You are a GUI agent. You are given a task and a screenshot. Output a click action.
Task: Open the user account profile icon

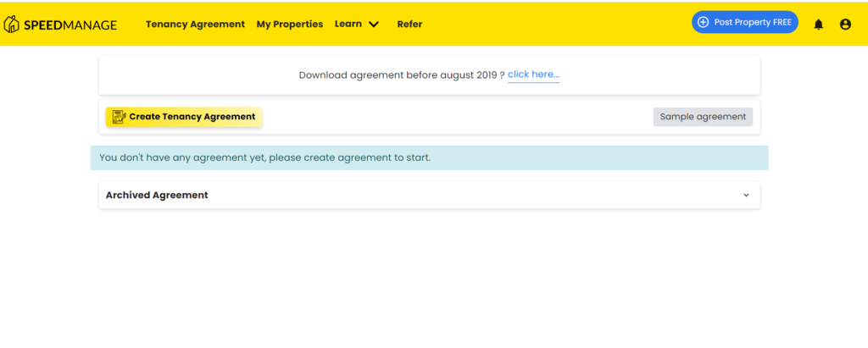click(x=845, y=25)
